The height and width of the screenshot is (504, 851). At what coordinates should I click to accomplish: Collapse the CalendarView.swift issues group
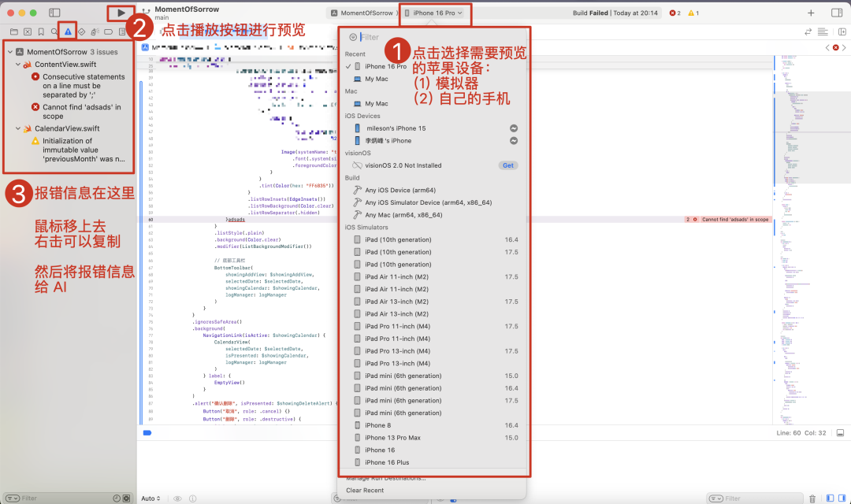point(18,128)
